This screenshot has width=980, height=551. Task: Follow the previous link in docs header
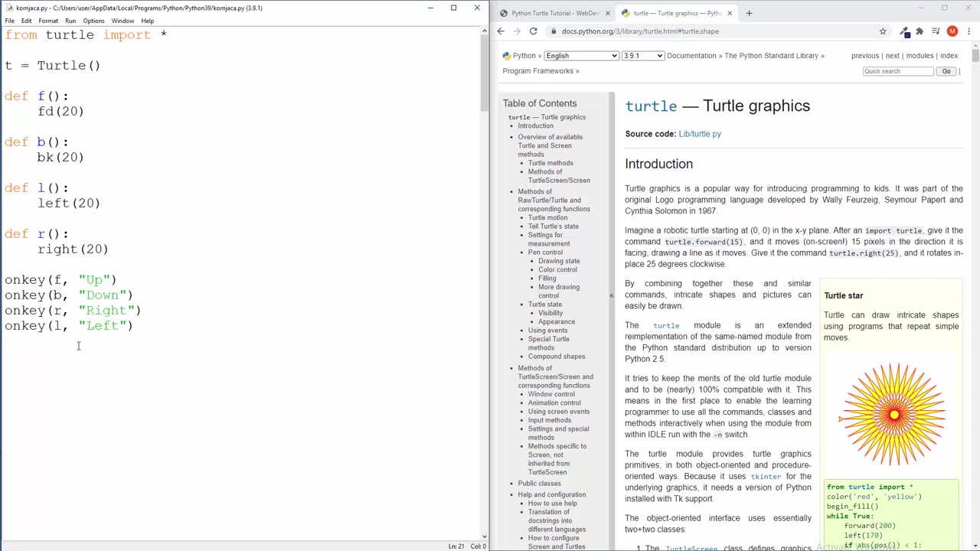(x=865, y=56)
